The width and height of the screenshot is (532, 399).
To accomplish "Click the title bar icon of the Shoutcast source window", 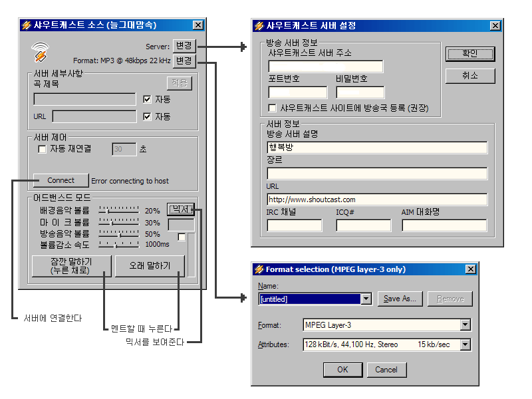I will (x=27, y=25).
